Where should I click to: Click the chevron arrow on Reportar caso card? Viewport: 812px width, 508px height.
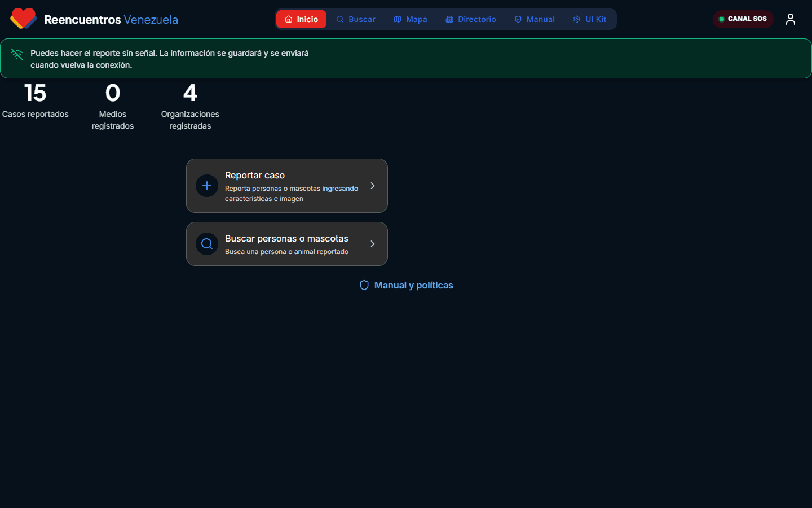point(372,186)
